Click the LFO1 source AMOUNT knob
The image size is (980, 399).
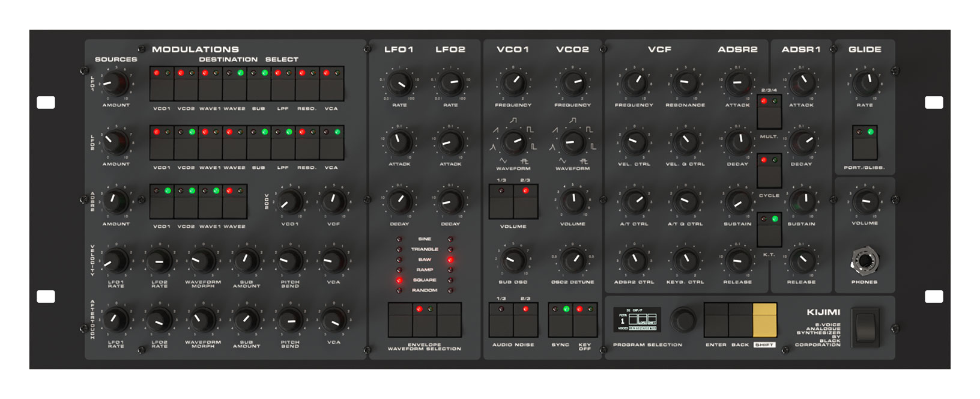115,84
